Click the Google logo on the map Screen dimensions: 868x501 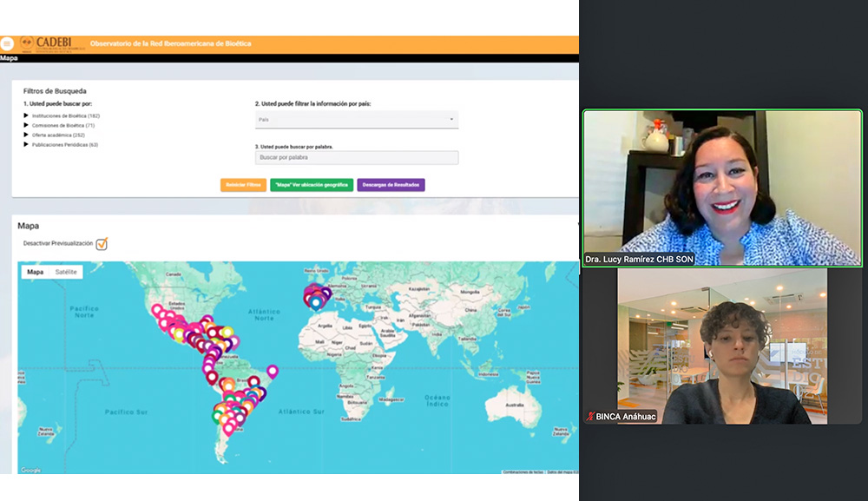tap(30, 470)
